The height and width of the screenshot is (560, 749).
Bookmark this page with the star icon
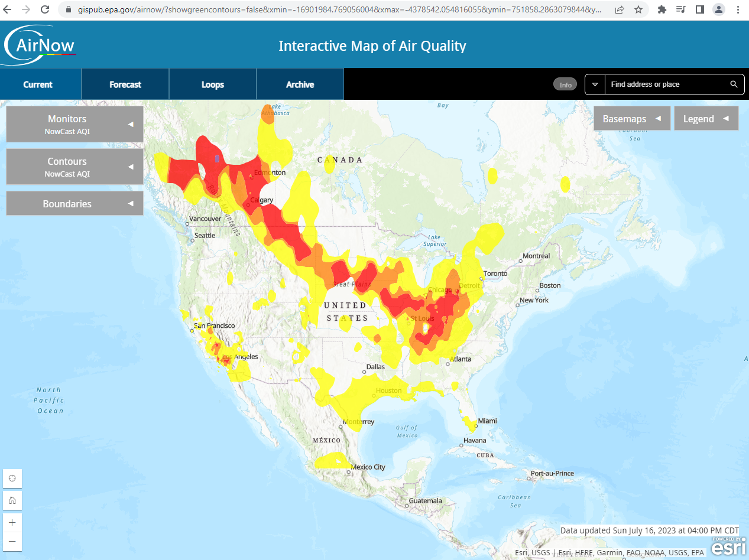tap(638, 9)
